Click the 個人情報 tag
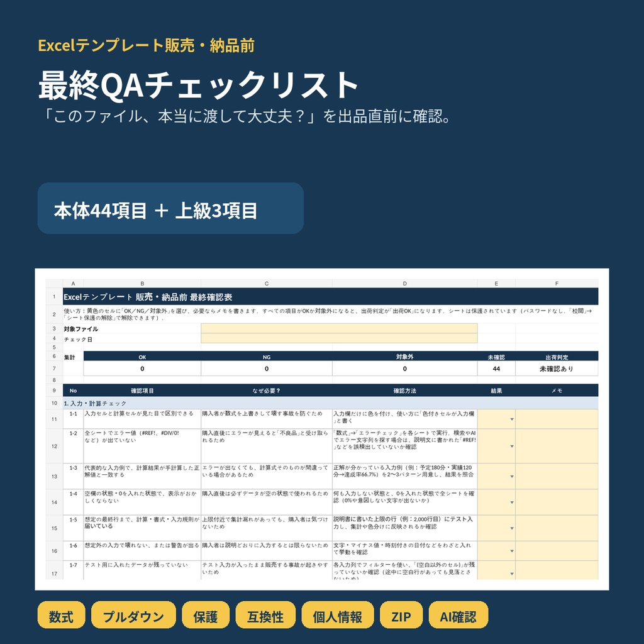 click(338, 615)
